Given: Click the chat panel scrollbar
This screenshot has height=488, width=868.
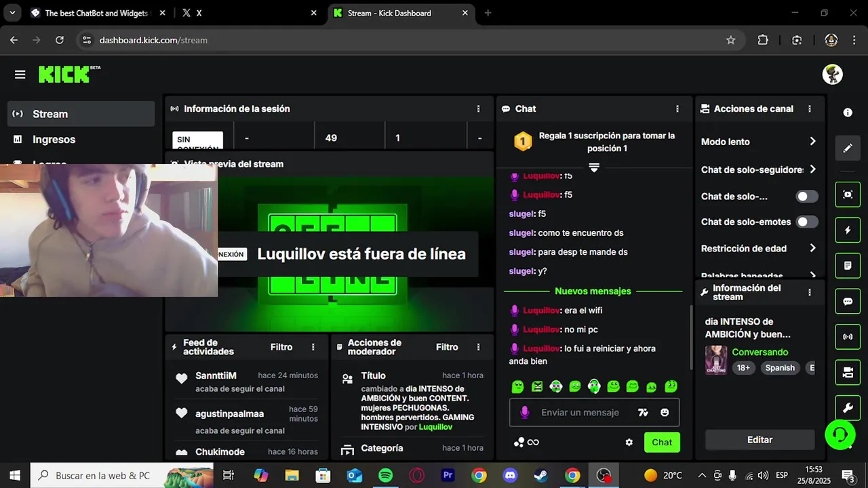Looking at the screenshot, I should pos(691,337).
